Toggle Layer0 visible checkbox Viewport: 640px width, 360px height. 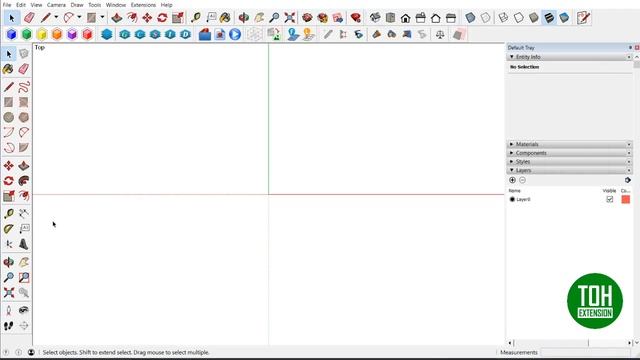pyautogui.click(x=609, y=199)
